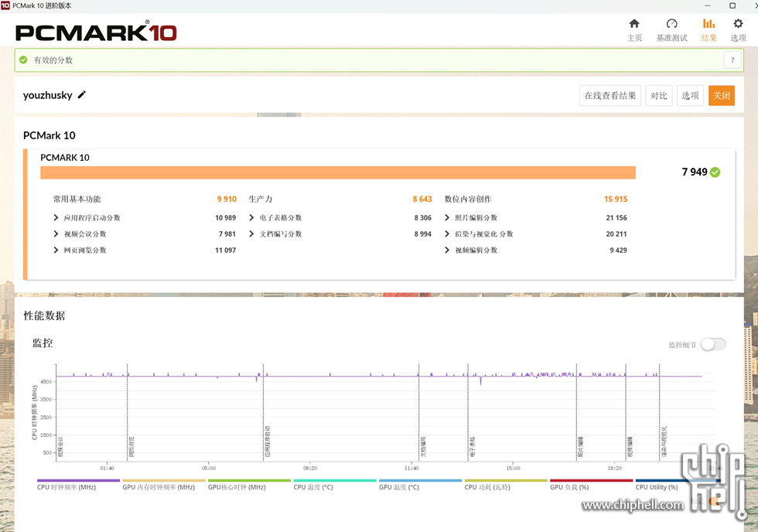Click the 监控 heading above the chart
This screenshot has height=532, width=758.
click(x=43, y=343)
